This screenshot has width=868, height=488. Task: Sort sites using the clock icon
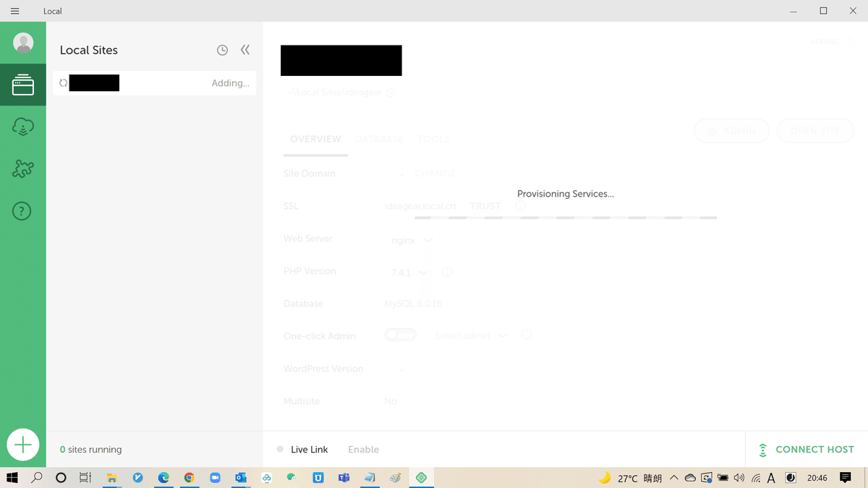point(222,50)
